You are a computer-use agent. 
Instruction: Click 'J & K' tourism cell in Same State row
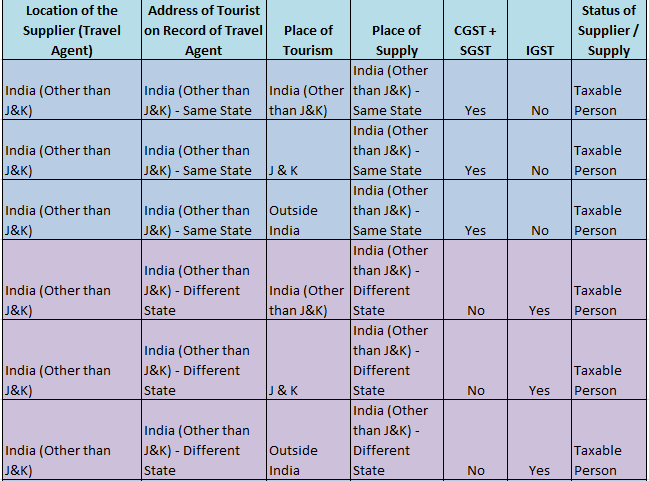click(284, 170)
